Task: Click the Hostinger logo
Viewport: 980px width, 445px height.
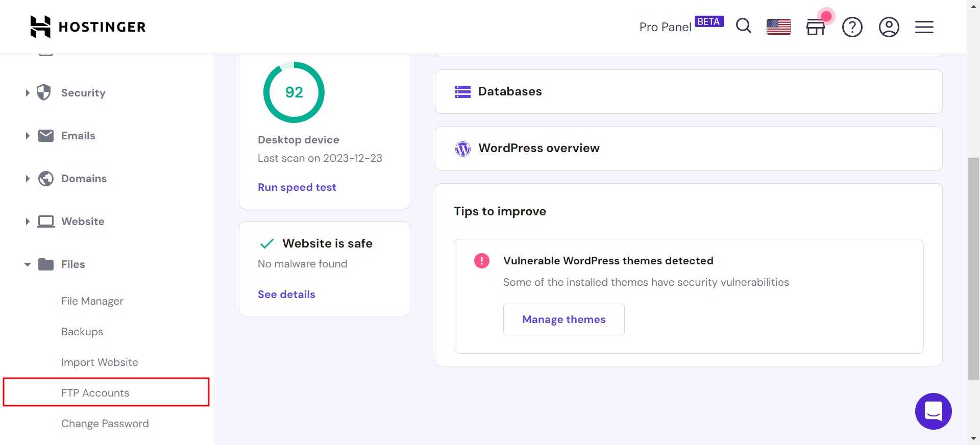Action: click(x=88, y=27)
